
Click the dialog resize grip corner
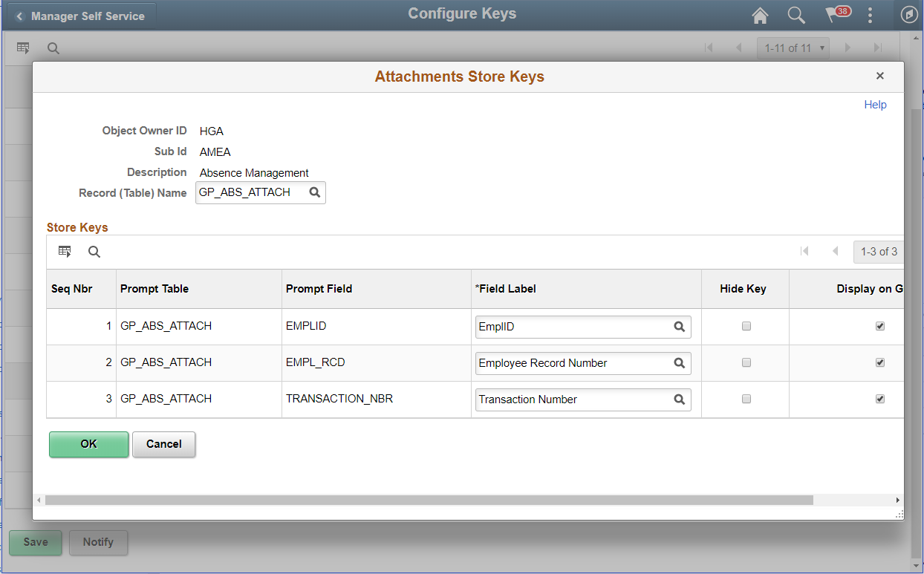tap(899, 514)
